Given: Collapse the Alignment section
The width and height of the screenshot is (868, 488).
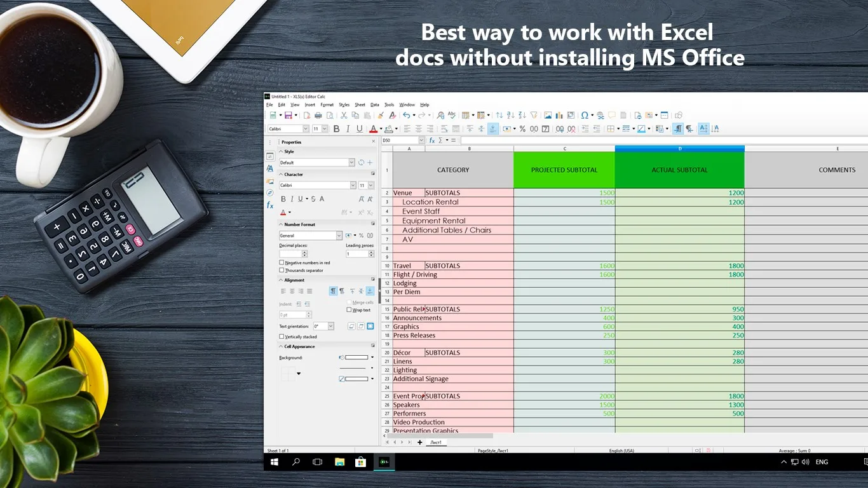Looking at the screenshot, I should tap(281, 280).
